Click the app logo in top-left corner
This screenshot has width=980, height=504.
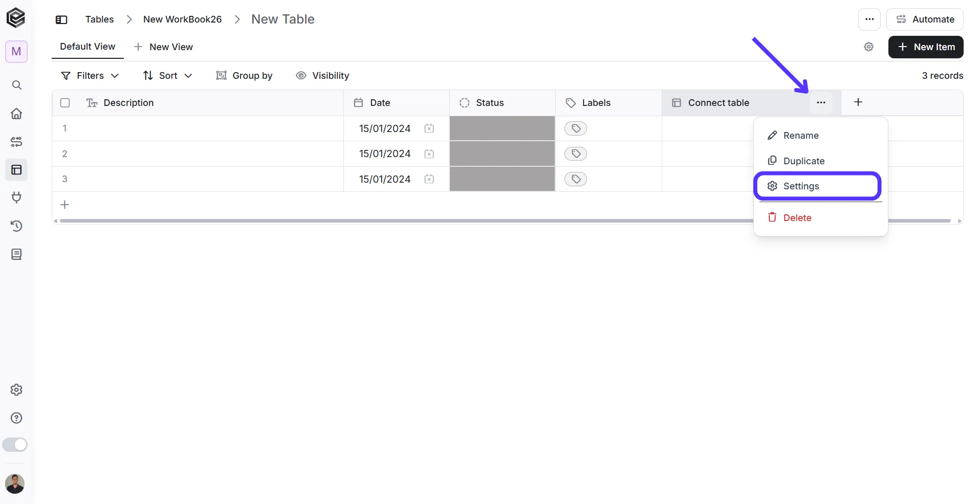16,18
